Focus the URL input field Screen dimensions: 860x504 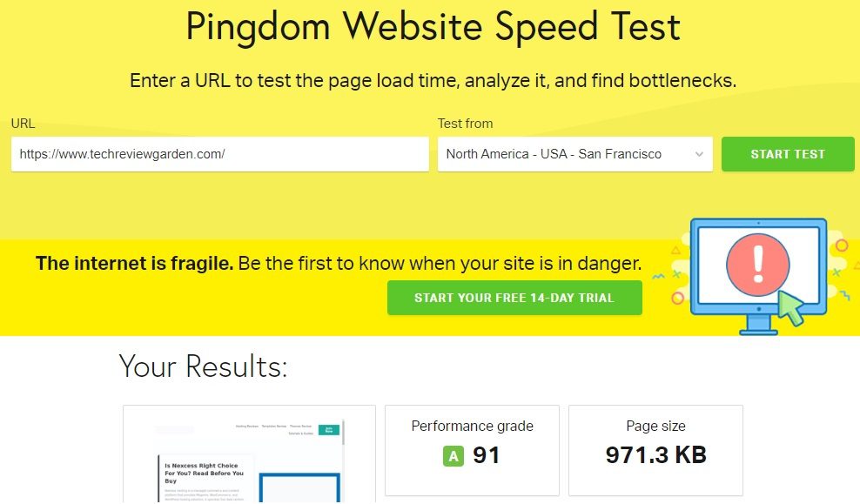220,154
